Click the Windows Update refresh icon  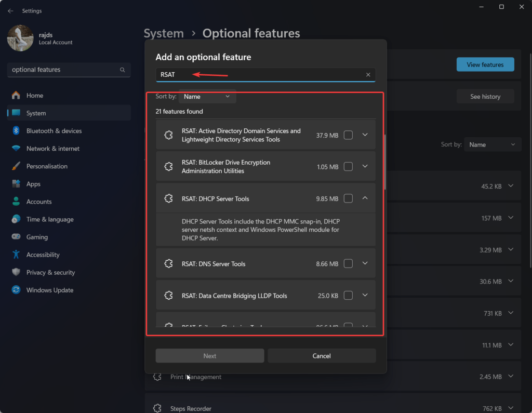click(x=16, y=290)
